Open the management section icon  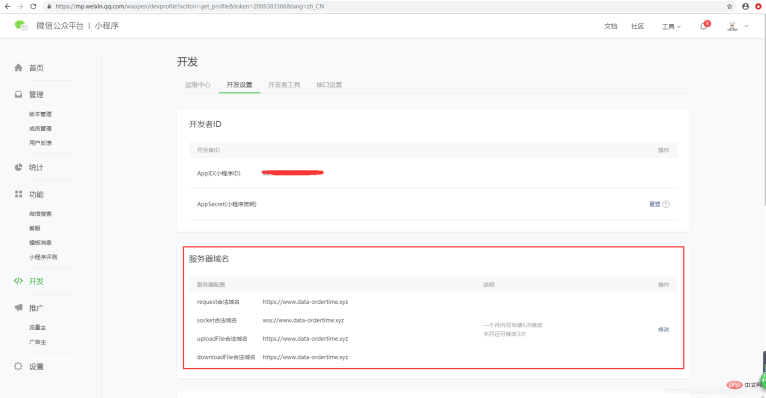click(19, 94)
